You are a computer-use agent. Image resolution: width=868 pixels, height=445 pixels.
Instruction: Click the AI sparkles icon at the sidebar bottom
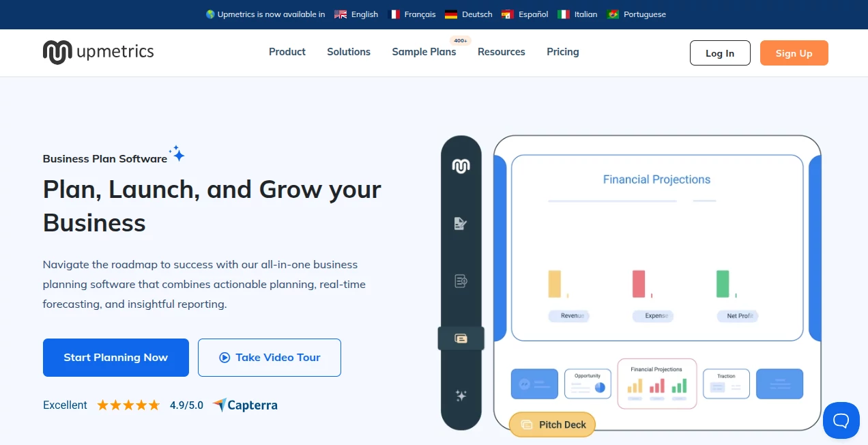461,395
